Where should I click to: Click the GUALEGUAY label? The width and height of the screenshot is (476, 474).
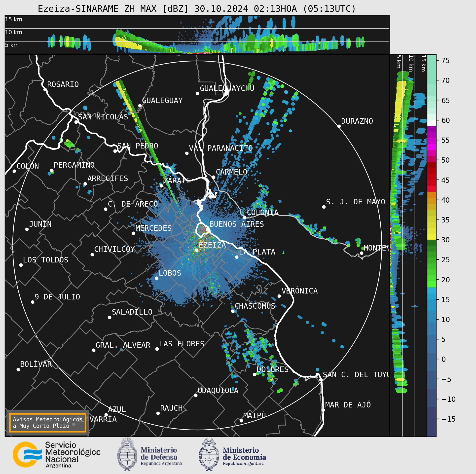(162, 101)
